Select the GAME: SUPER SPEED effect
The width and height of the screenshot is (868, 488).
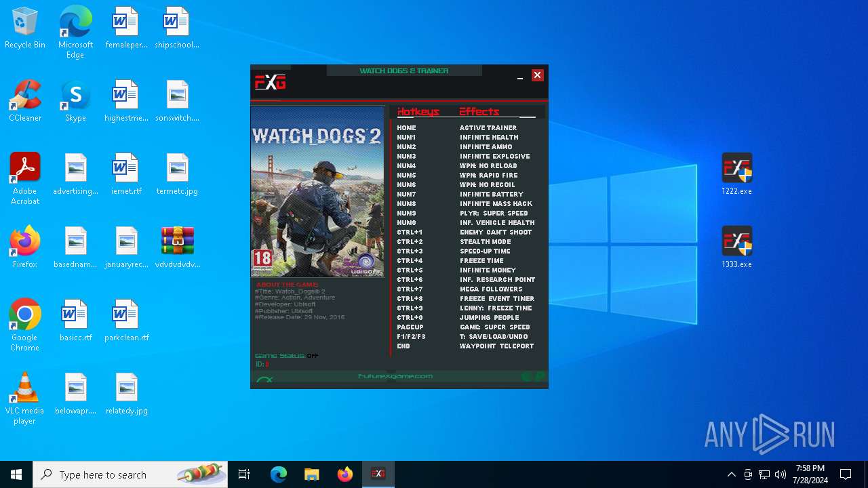click(495, 327)
